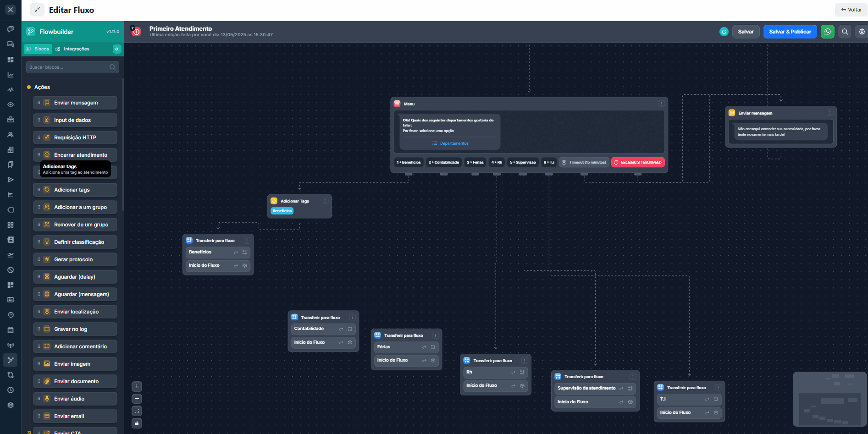Click the Voltar button
Screen dimensions: 868x434
[851, 10]
